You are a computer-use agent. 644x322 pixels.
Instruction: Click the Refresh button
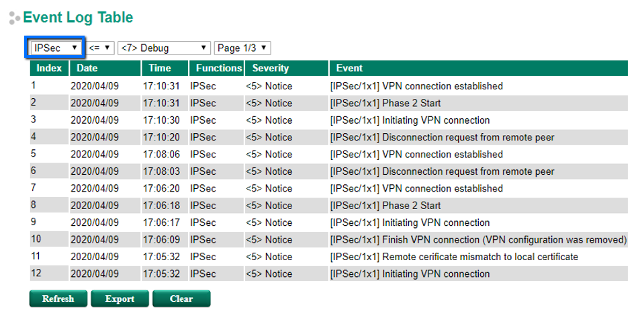58,299
